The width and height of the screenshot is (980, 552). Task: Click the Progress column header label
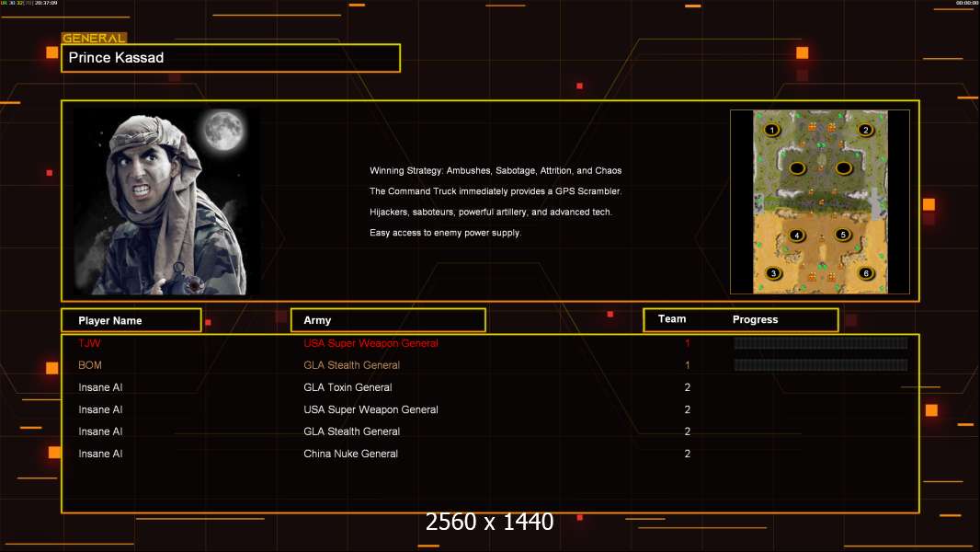click(x=755, y=319)
